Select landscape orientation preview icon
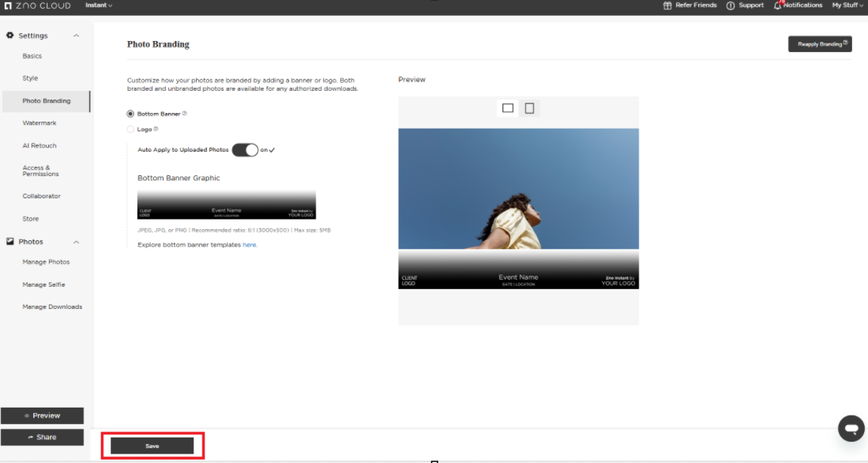Viewport: 868px width, 463px height. click(x=508, y=108)
